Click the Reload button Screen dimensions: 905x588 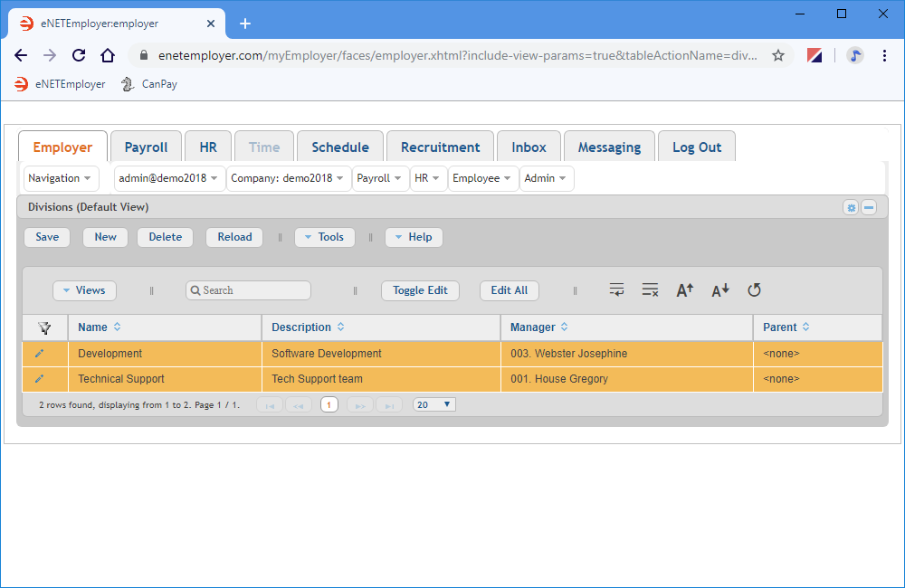234,237
